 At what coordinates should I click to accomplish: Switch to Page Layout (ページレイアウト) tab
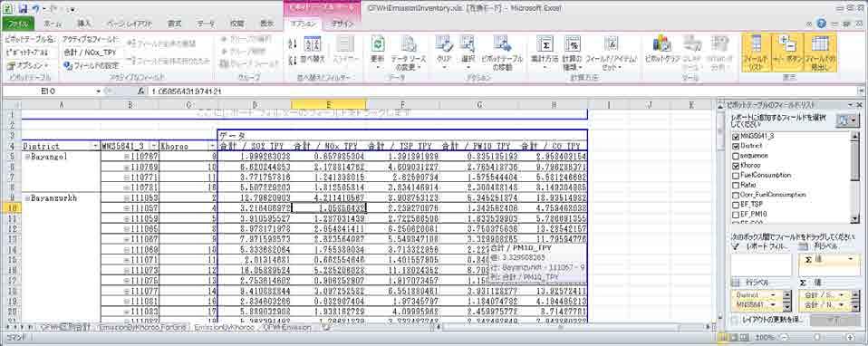tap(130, 24)
